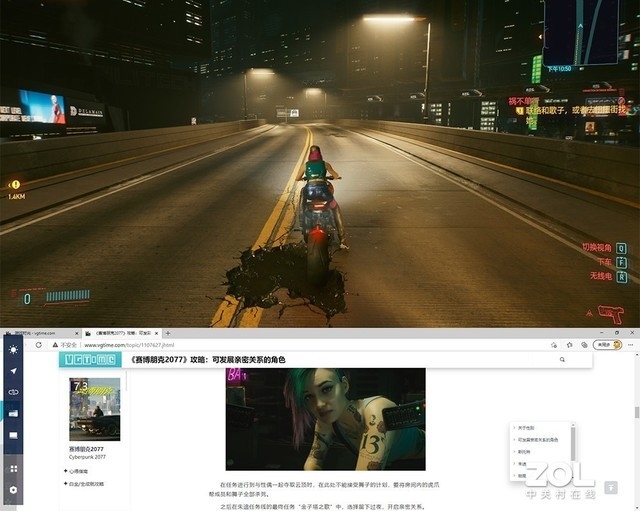Open a new browser tab with plus button
The image size is (640, 511).
[x=167, y=333]
